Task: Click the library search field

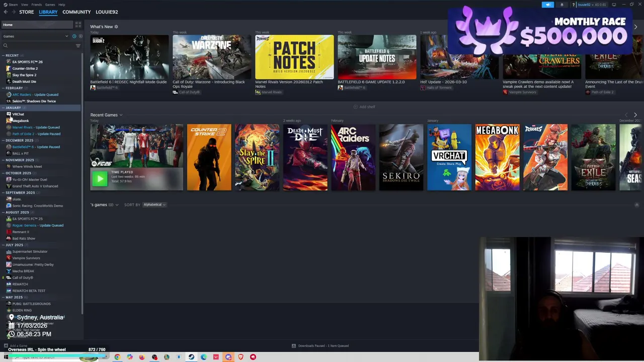Action: tap(38, 46)
